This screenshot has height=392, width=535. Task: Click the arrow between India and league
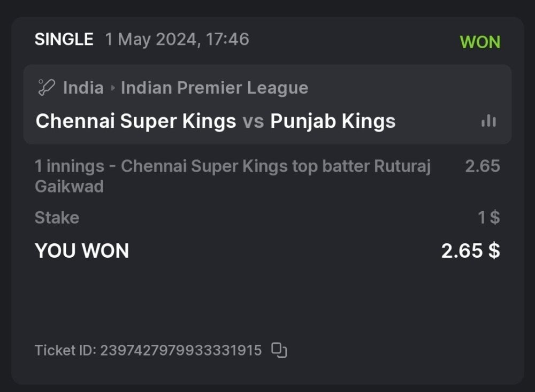112,88
